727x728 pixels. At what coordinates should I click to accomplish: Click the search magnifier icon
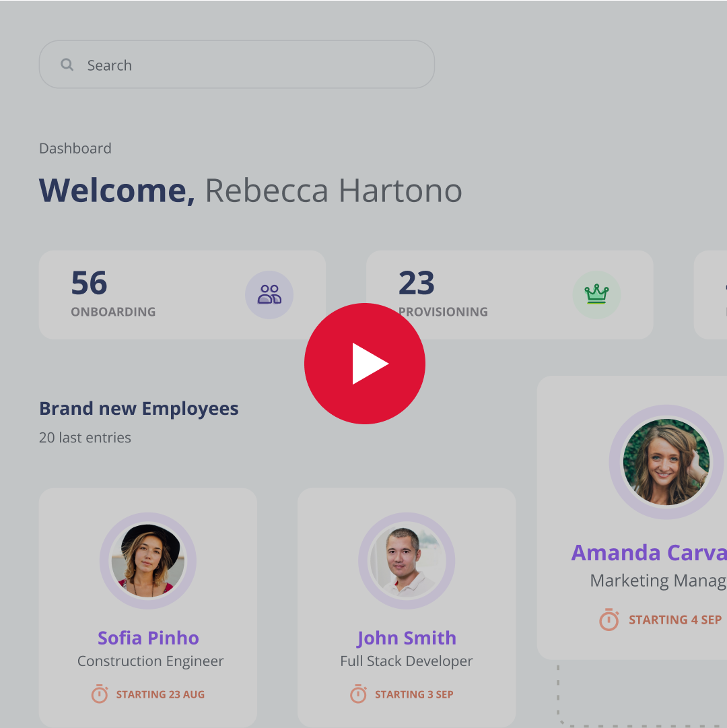(67, 64)
